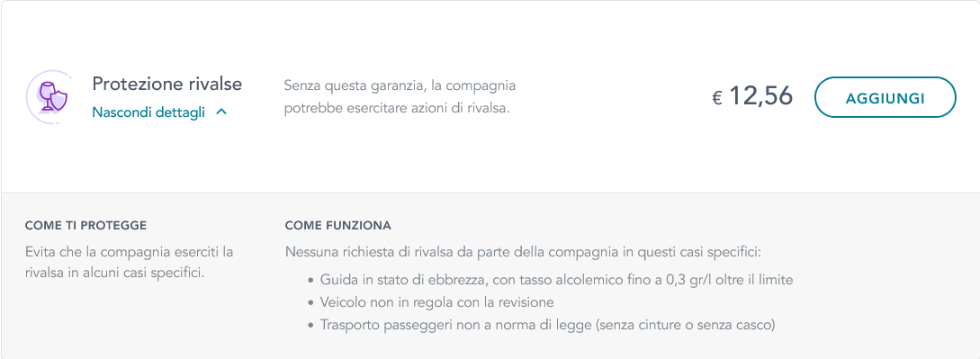Select the Guida in stato di ebbrezza item

pyautogui.click(x=556, y=280)
